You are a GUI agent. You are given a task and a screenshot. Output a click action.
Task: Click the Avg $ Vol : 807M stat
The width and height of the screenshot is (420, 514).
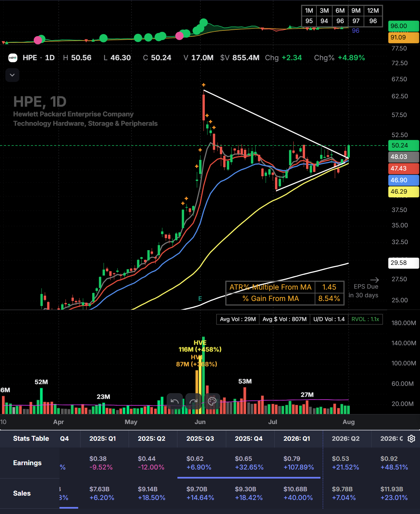click(x=285, y=319)
